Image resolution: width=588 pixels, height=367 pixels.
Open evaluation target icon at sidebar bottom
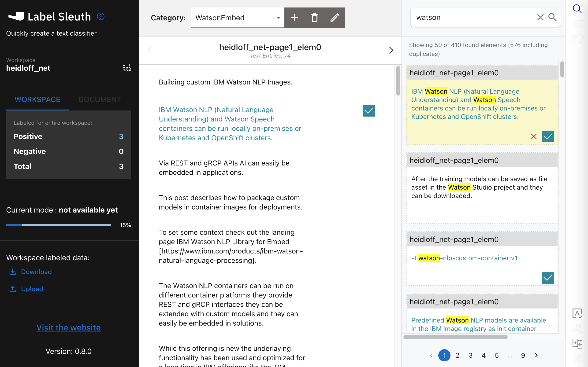[x=577, y=358]
